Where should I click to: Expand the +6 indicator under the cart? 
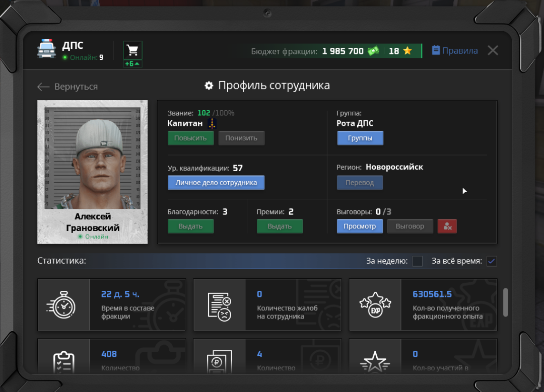[x=132, y=64]
